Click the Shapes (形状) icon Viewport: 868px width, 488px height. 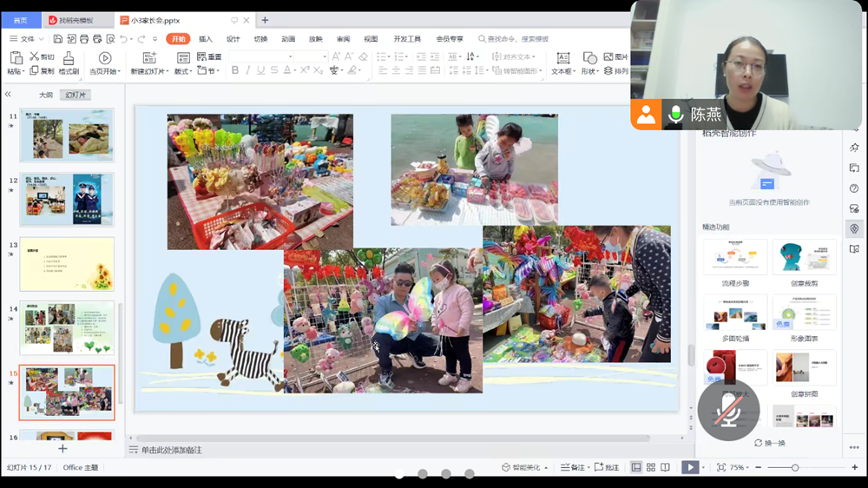589,58
